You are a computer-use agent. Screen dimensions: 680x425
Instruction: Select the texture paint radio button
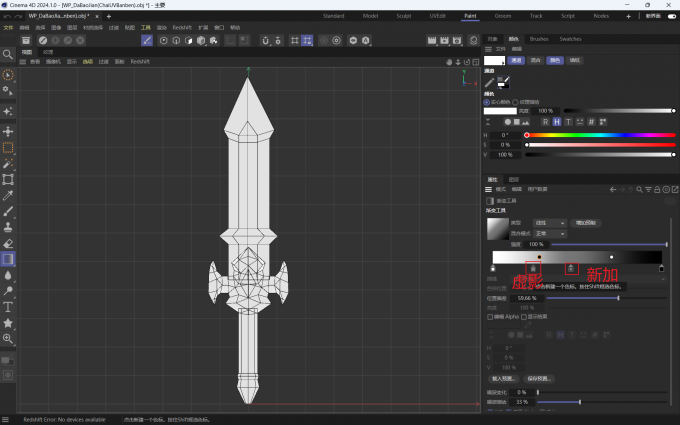click(515, 102)
